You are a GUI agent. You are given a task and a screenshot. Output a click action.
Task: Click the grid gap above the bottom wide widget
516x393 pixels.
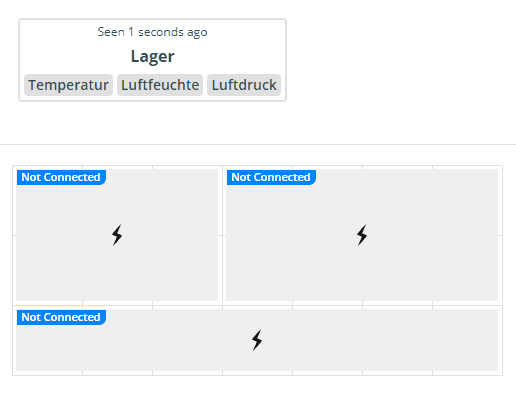(257, 305)
